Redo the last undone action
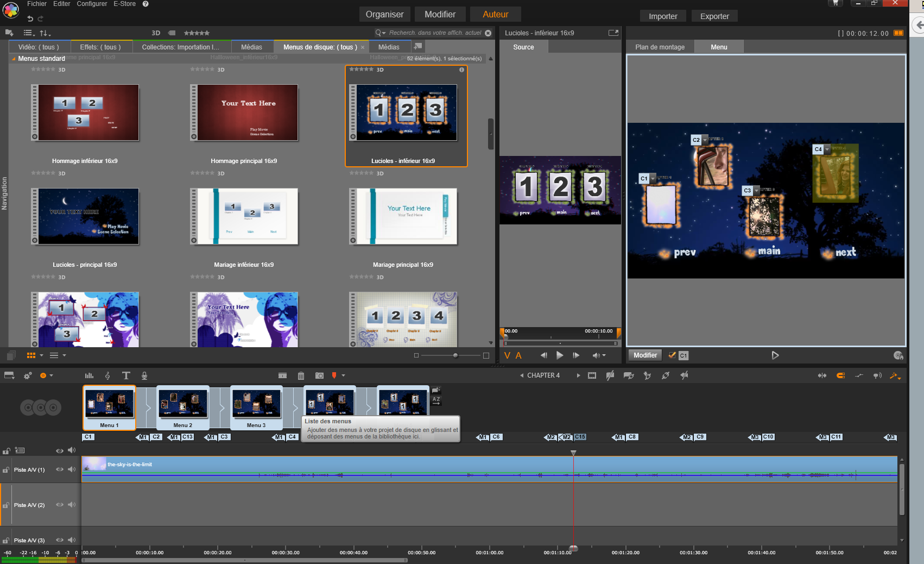This screenshot has width=924, height=564. click(41, 18)
